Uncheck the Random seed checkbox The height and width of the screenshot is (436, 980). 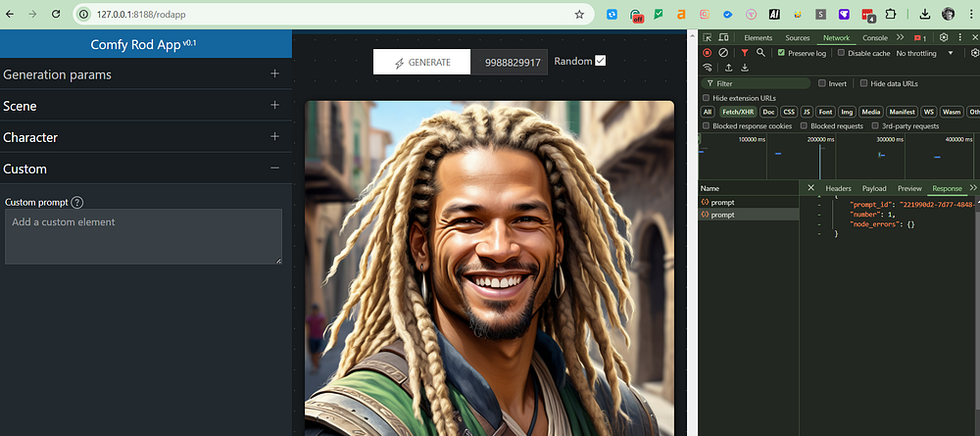tap(600, 61)
